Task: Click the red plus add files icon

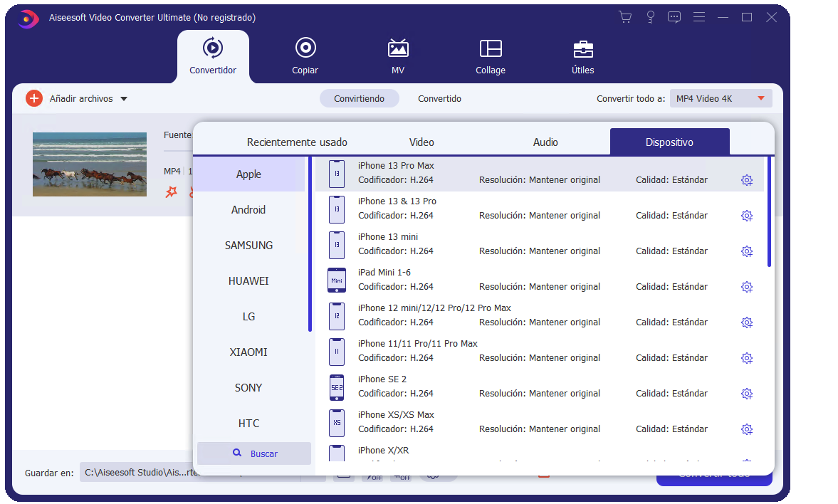Action: point(34,98)
